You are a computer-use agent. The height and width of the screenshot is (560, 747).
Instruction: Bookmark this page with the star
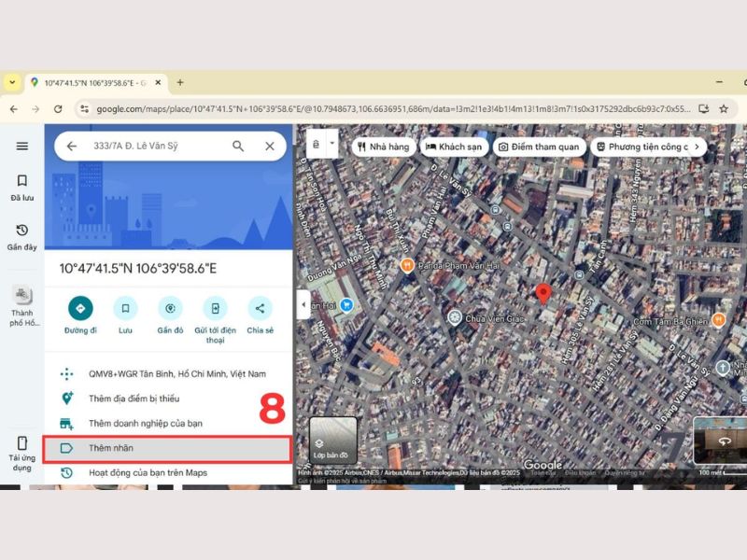click(x=724, y=109)
